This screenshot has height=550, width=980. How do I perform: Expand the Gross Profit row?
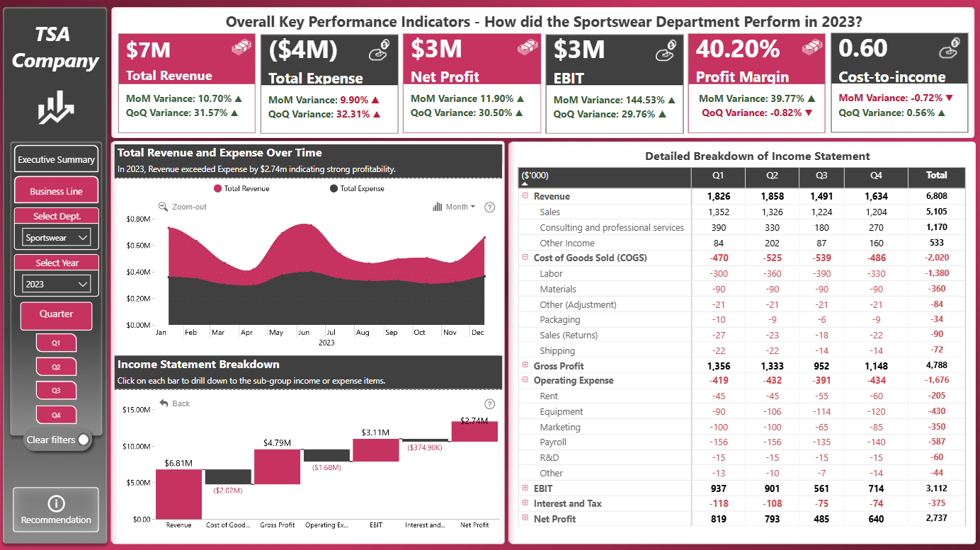click(x=525, y=365)
